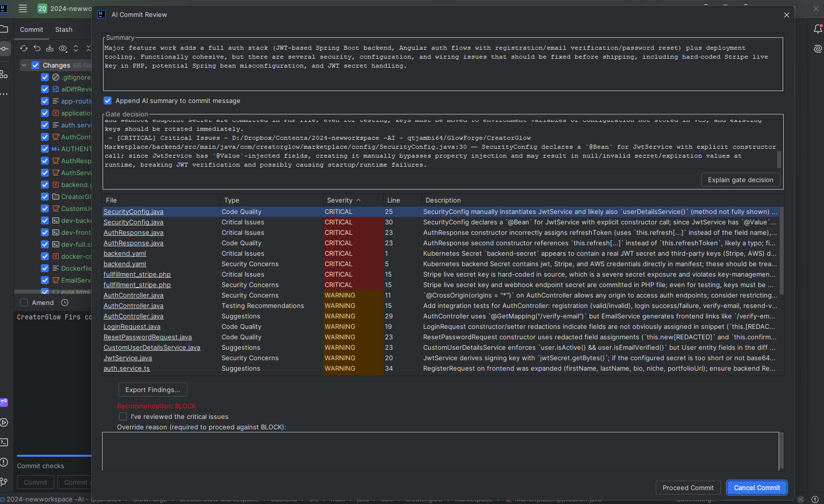This screenshot has height=504, width=824.
Task: Select the Commit tab
Action: [x=31, y=29]
